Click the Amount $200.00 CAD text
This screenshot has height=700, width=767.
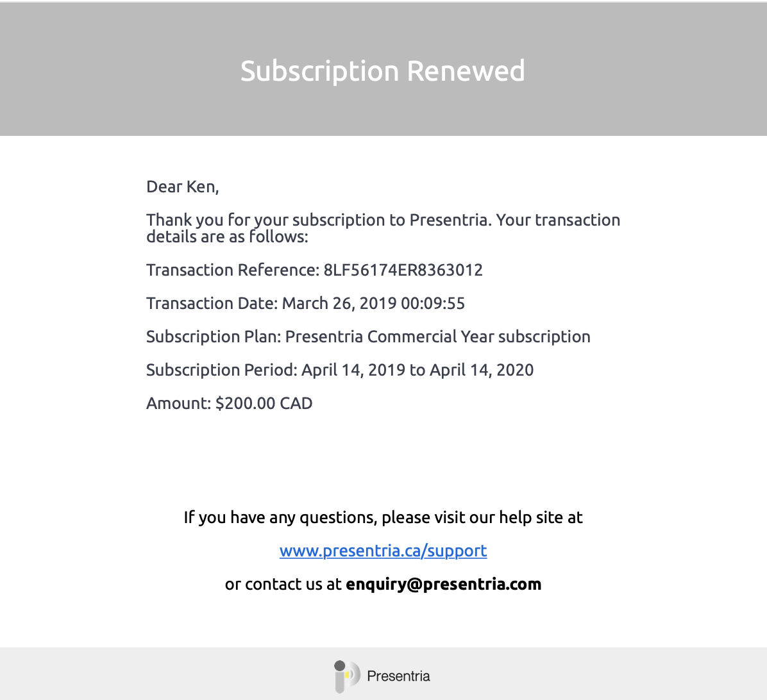click(230, 403)
